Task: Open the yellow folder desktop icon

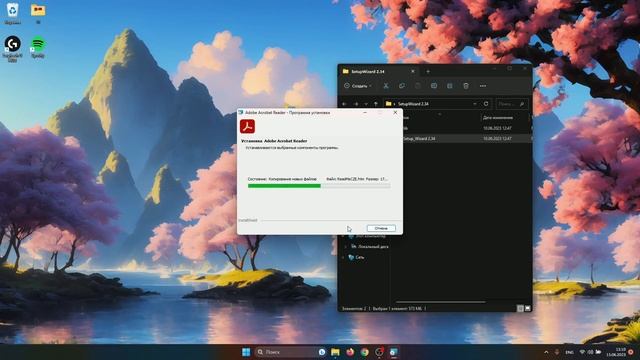Action: [38, 13]
